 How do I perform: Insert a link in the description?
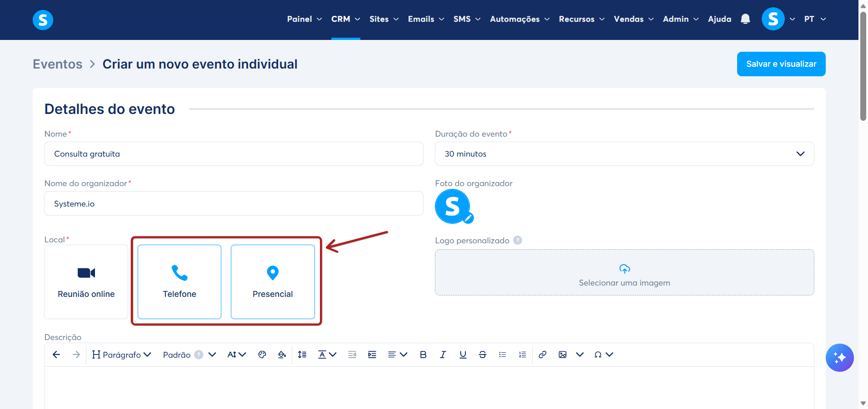(x=542, y=355)
